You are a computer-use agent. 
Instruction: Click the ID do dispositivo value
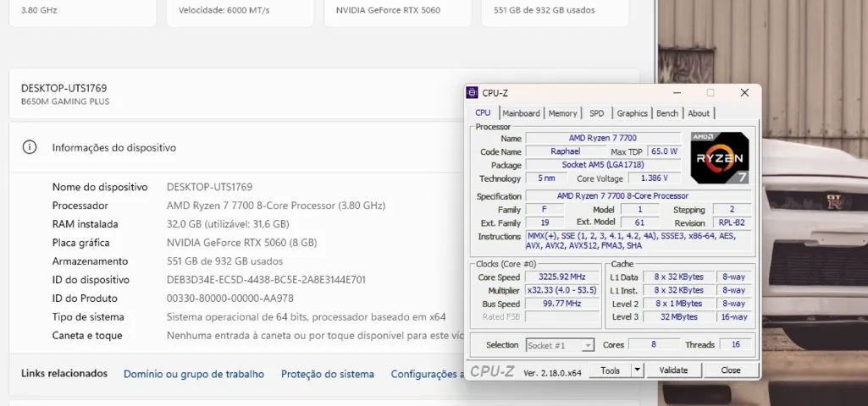click(x=266, y=280)
